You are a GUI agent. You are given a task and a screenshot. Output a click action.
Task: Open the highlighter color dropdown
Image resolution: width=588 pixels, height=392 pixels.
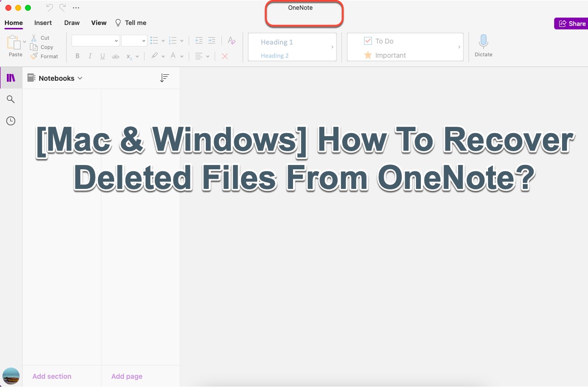coord(163,56)
